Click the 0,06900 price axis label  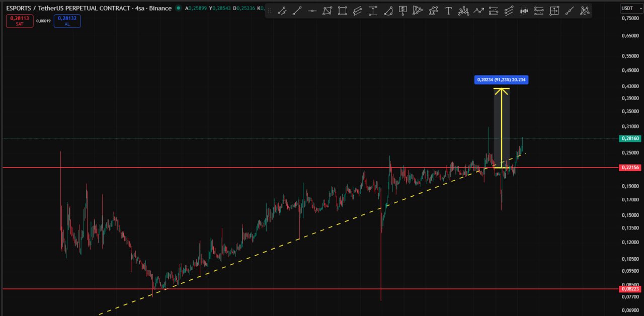(x=630, y=309)
